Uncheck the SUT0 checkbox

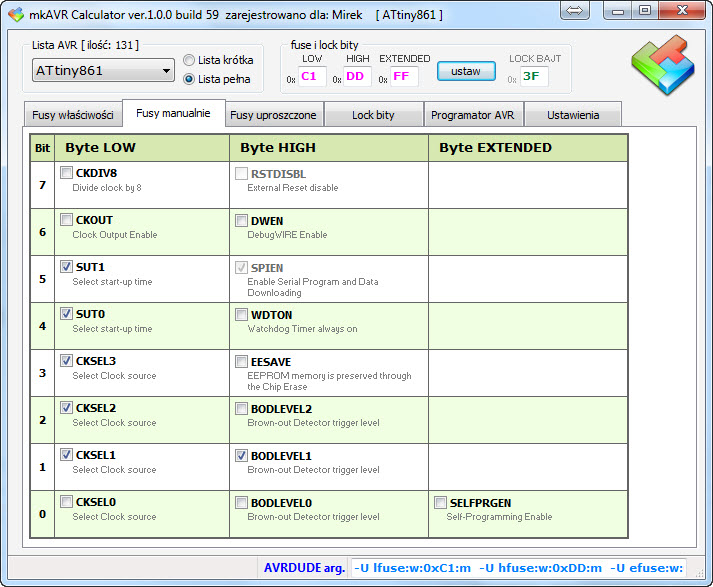66,314
